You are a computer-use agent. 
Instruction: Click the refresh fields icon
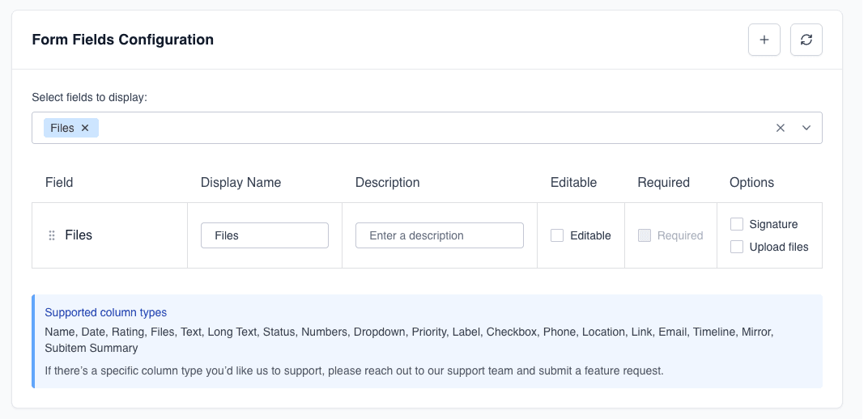[x=806, y=40]
